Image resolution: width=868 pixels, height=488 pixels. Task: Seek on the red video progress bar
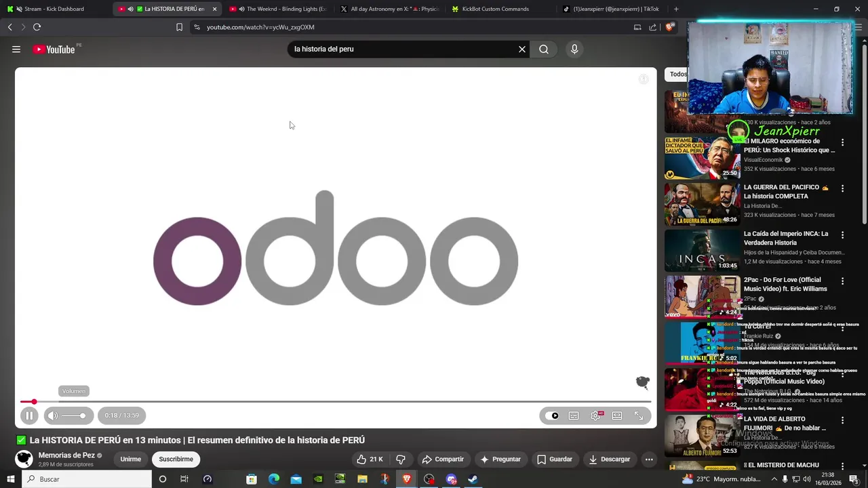(x=336, y=402)
